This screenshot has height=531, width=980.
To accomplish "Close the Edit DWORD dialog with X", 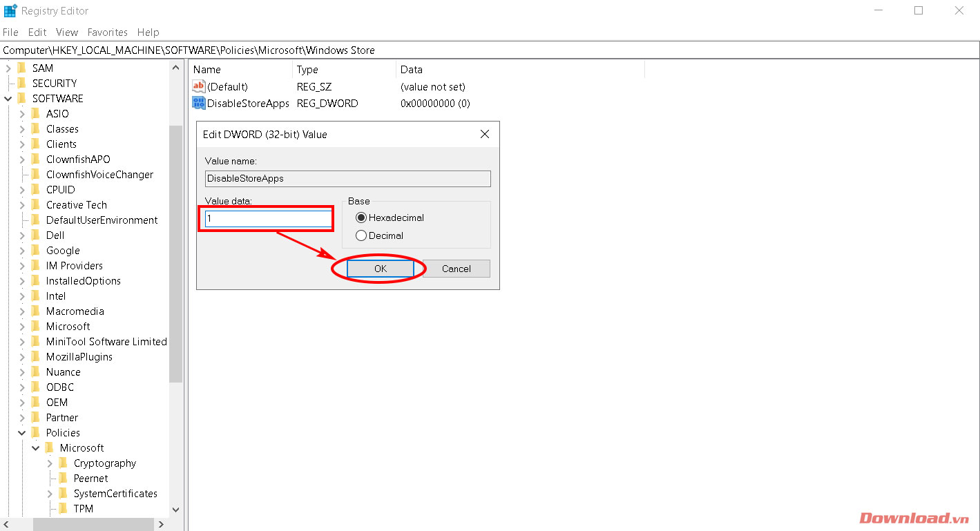I will tap(485, 134).
